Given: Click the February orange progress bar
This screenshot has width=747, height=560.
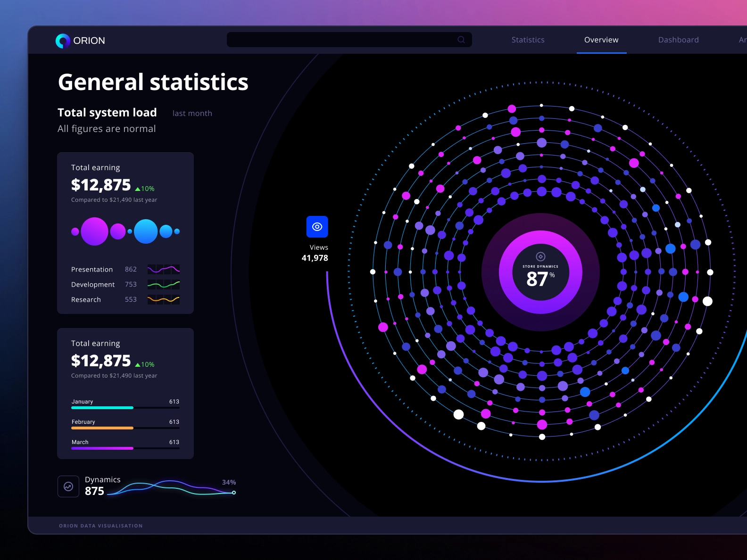Looking at the screenshot, I should [102, 428].
